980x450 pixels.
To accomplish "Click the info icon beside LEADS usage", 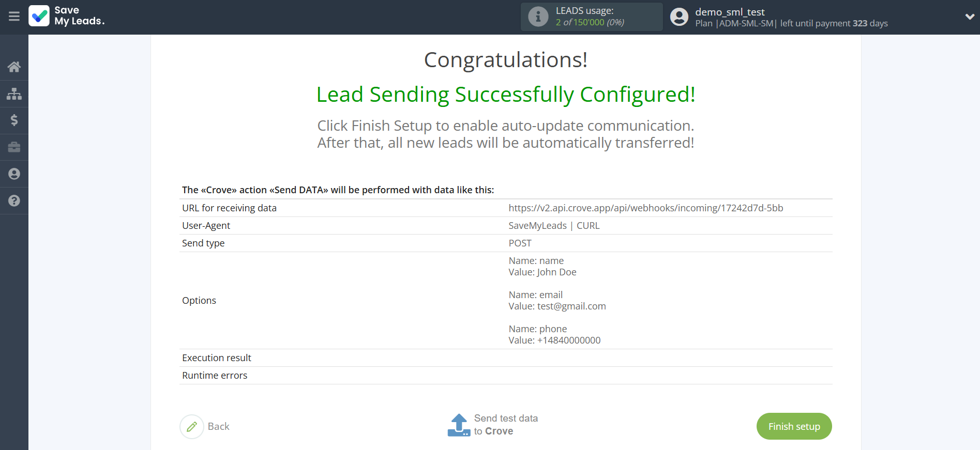I will point(538,16).
